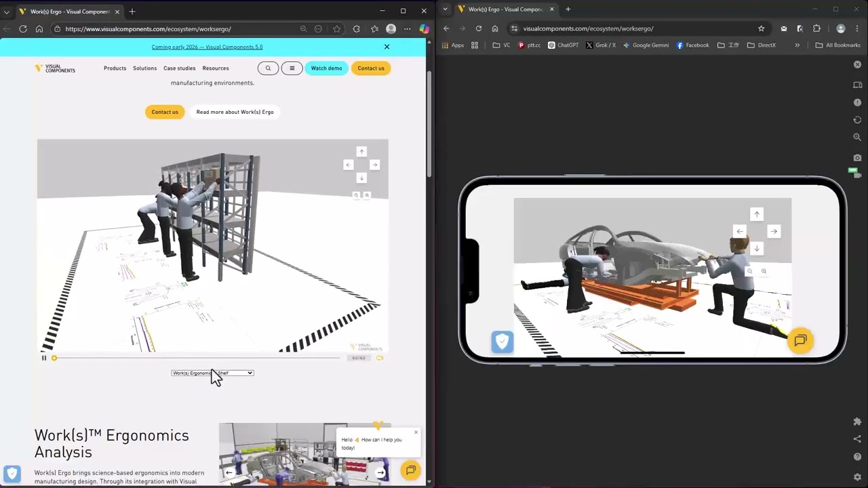This screenshot has width=868, height=488.
Task: Rotate left viewer camera up
Action: pyautogui.click(x=361, y=152)
